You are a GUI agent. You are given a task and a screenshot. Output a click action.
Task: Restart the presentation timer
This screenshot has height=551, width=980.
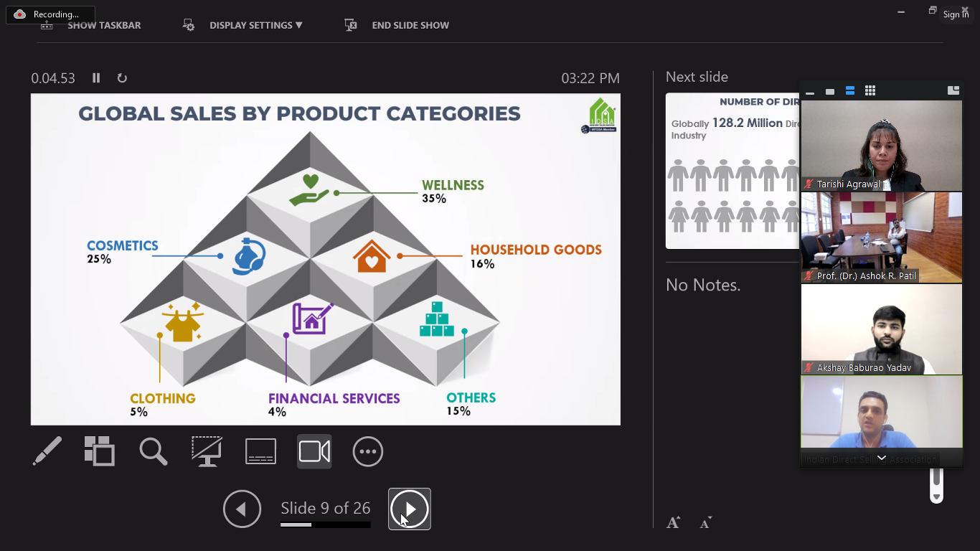[x=122, y=78]
